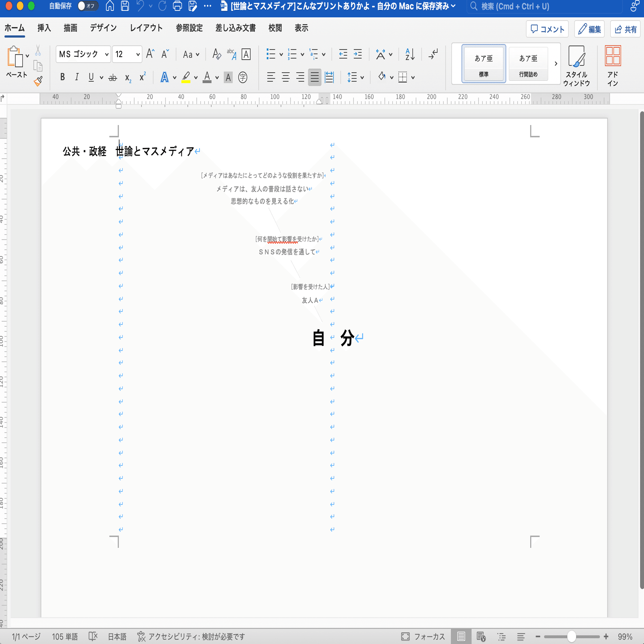
Task: Open underline style dropdown
Action: [102, 77]
